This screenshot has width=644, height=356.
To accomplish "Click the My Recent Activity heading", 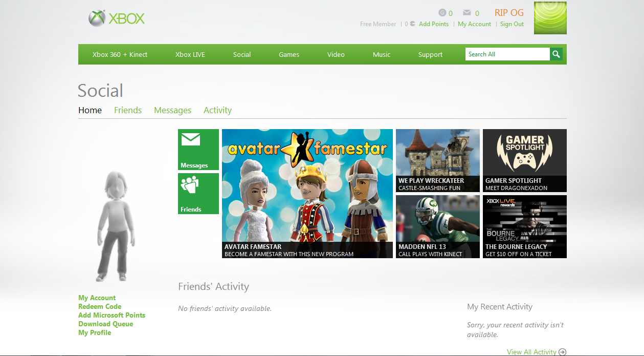I will pyautogui.click(x=500, y=307).
